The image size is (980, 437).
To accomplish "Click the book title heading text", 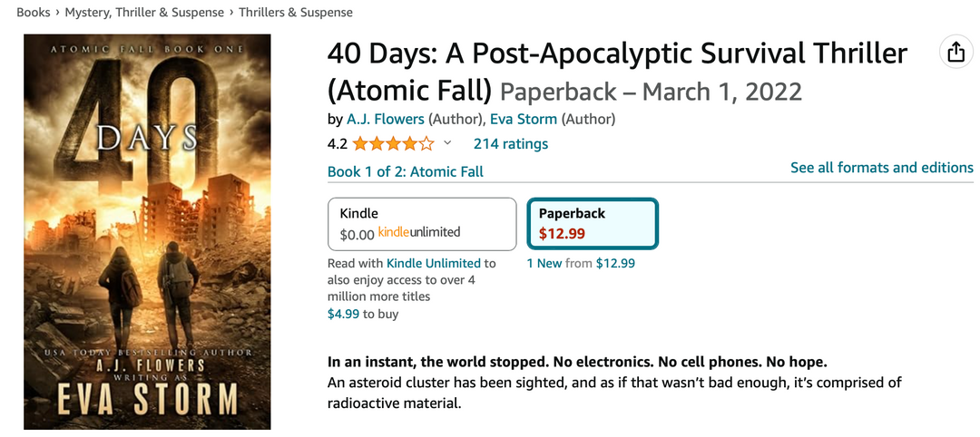I will pos(617,54).
